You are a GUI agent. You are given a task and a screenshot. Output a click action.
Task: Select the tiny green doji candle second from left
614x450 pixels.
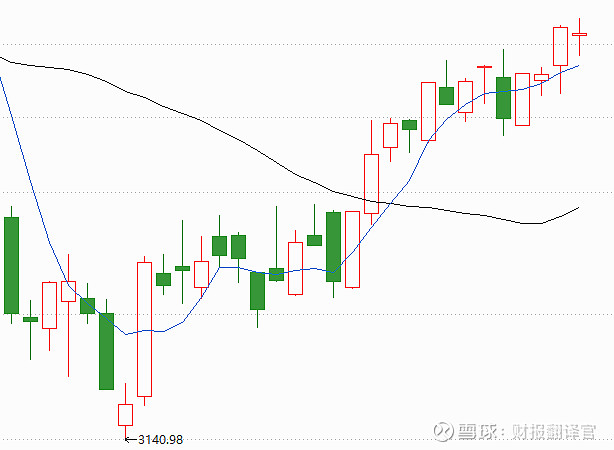[30, 319]
